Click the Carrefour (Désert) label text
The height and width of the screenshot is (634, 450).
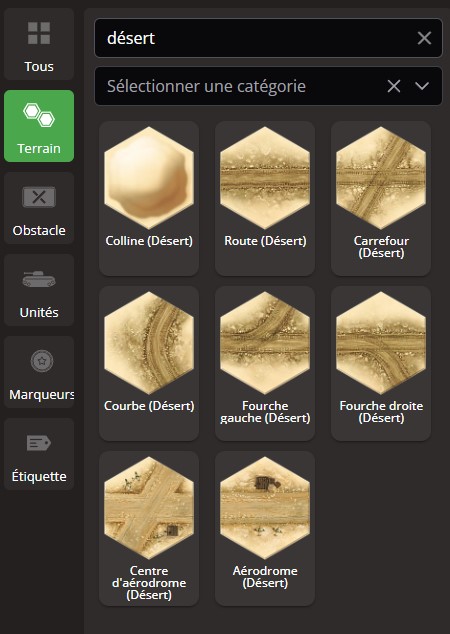point(381,247)
